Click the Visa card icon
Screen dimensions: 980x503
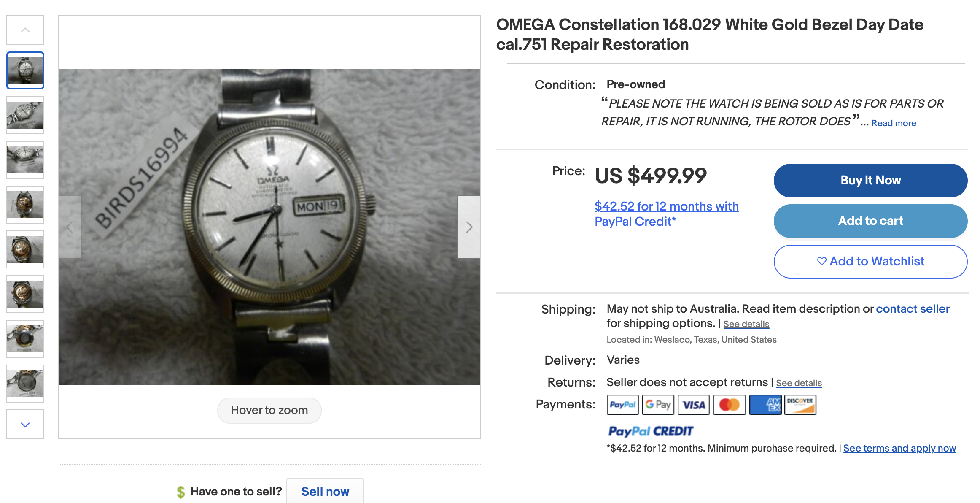tap(694, 405)
